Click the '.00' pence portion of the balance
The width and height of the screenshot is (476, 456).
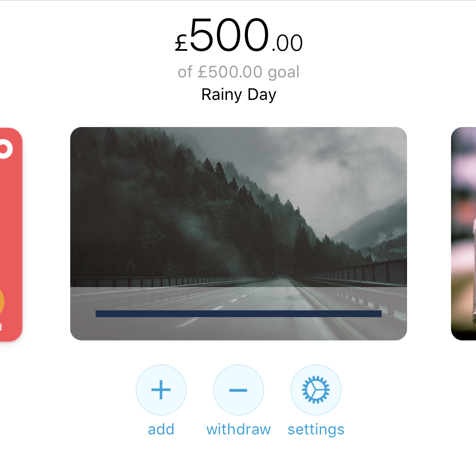point(287,43)
